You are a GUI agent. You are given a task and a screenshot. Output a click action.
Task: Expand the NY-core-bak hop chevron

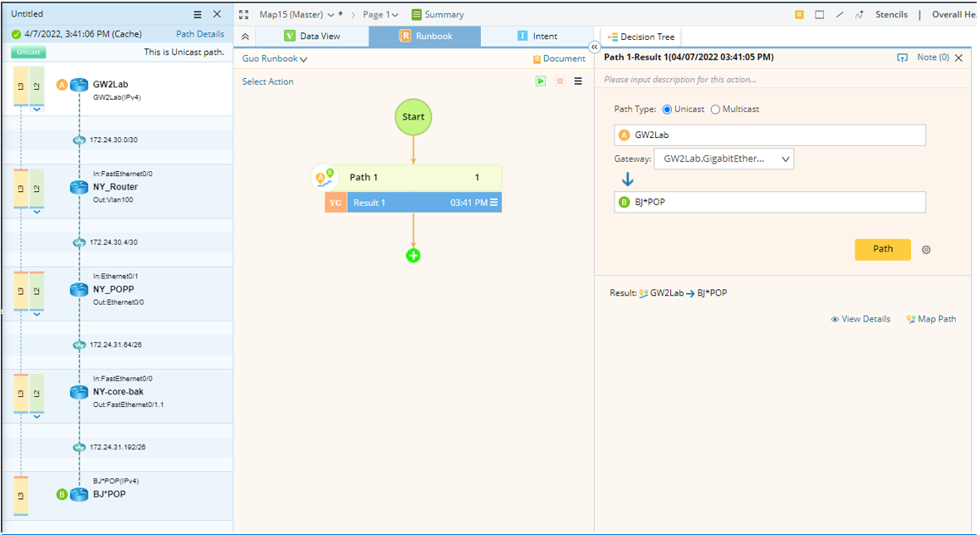[37, 417]
